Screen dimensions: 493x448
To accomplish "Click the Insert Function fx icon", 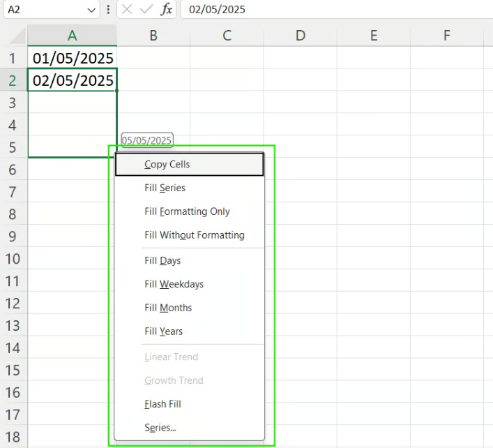I will pos(167,10).
